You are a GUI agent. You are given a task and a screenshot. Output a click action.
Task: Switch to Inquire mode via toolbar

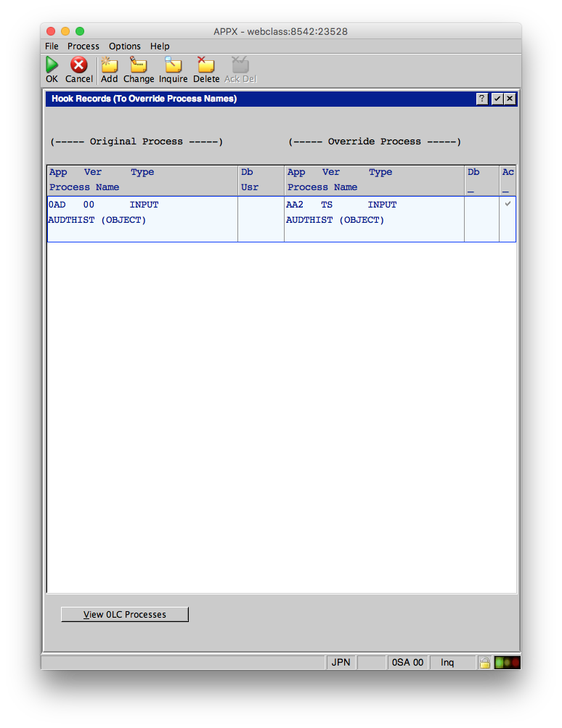pyautogui.click(x=173, y=65)
